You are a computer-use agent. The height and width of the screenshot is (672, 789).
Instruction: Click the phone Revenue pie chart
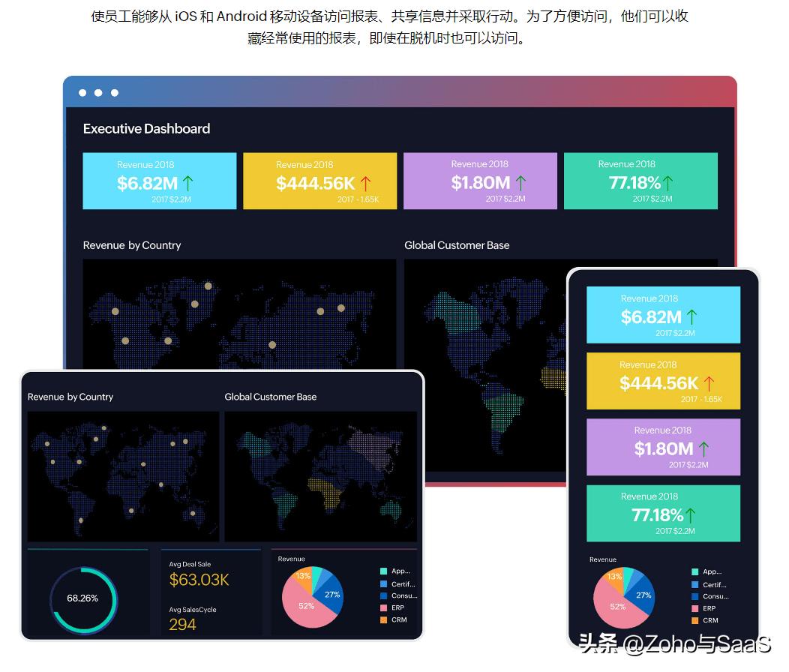624,598
